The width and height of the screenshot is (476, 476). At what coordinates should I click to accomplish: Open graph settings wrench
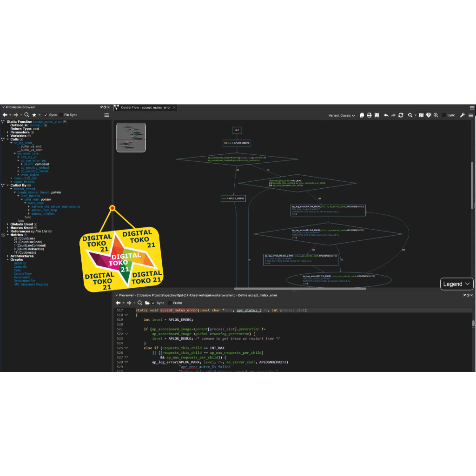tap(463, 115)
